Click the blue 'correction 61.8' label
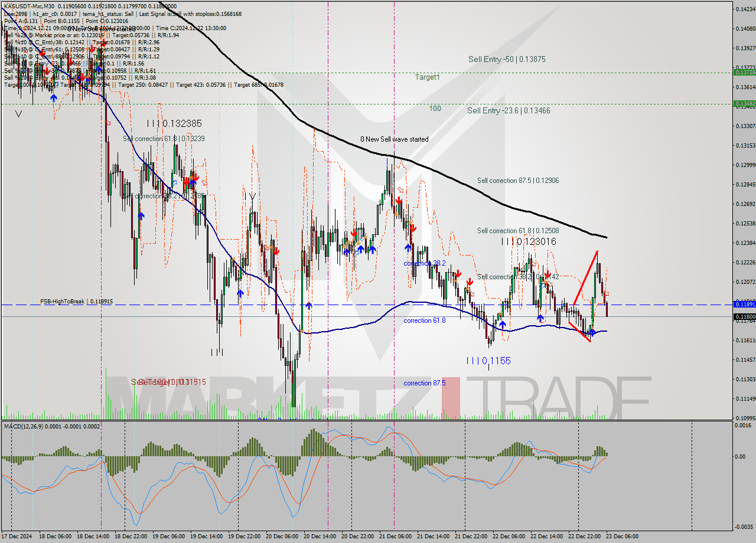 point(425,320)
